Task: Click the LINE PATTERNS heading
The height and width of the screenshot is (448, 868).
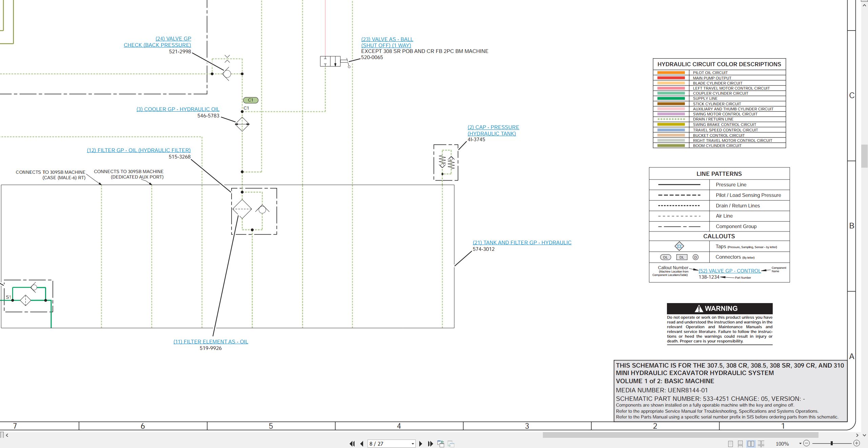Action: pyautogui.click(x=719, y=174)
